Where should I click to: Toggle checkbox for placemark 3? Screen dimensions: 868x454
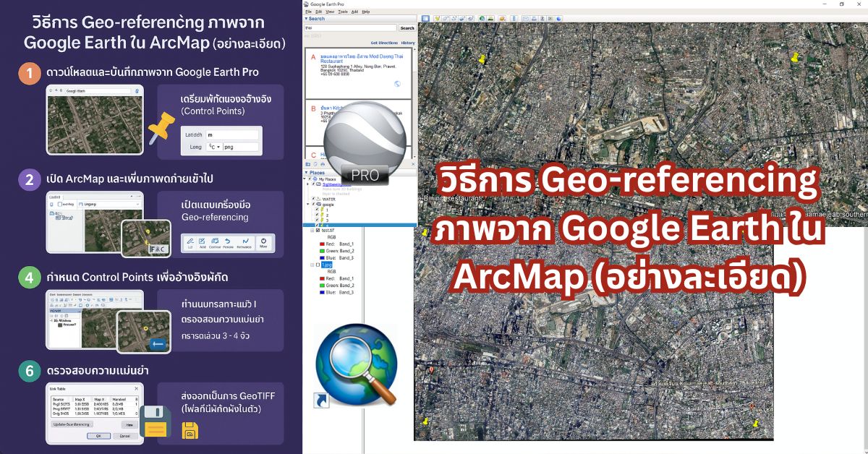[x=317, y=220]
